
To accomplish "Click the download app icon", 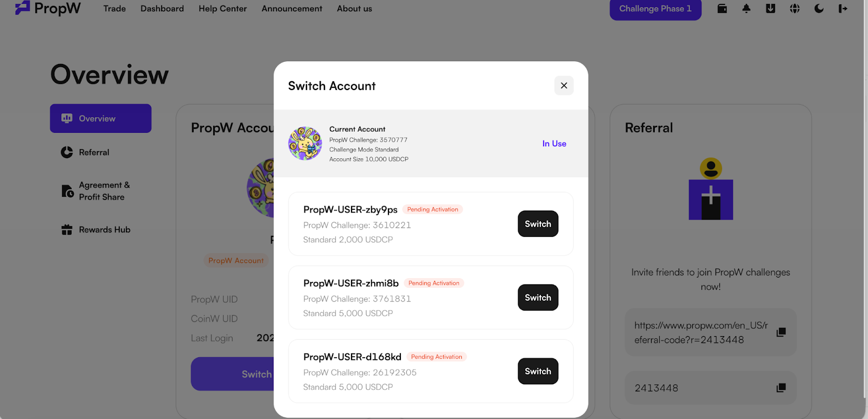I will click(x=770, y=9).
